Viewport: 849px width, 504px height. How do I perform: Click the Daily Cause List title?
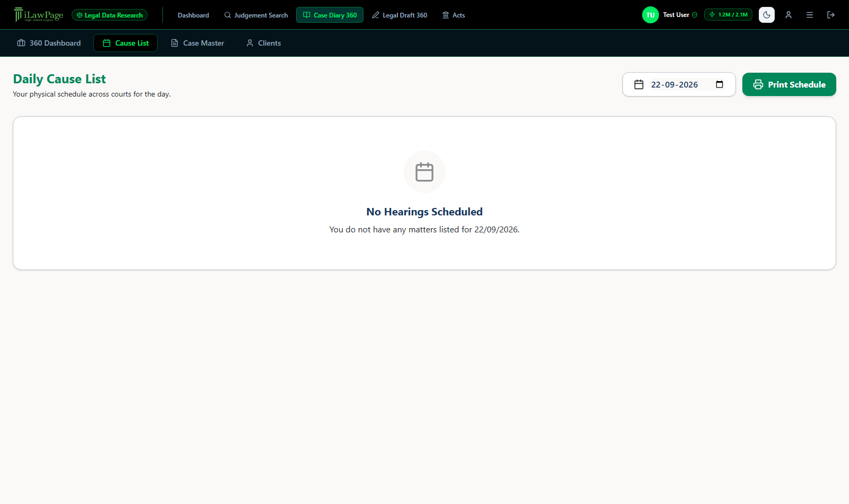coord(59,79)
